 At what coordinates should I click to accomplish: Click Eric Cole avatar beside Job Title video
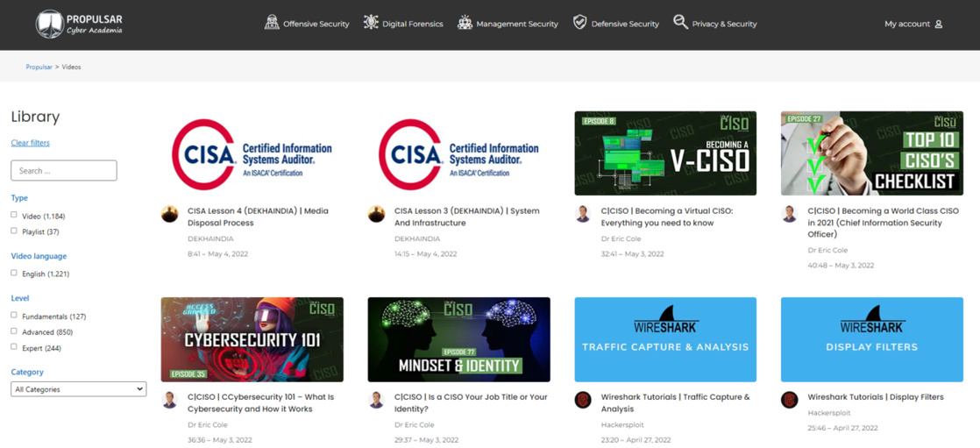pyautogui.click(x=376, y=400)
